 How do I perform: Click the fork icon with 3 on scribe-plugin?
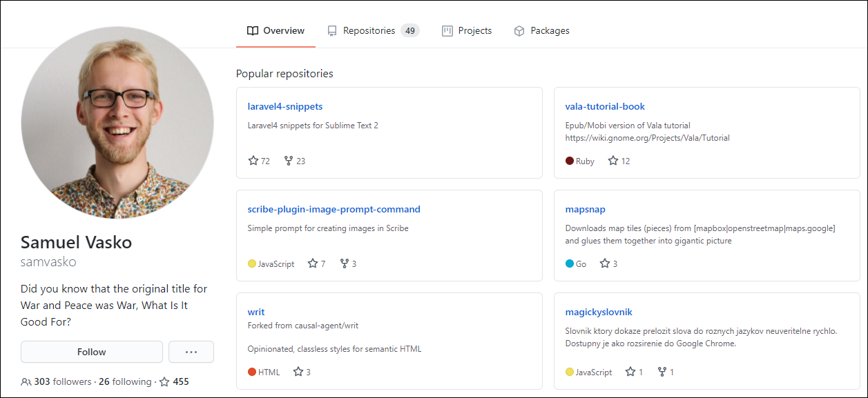click(345, 263)
